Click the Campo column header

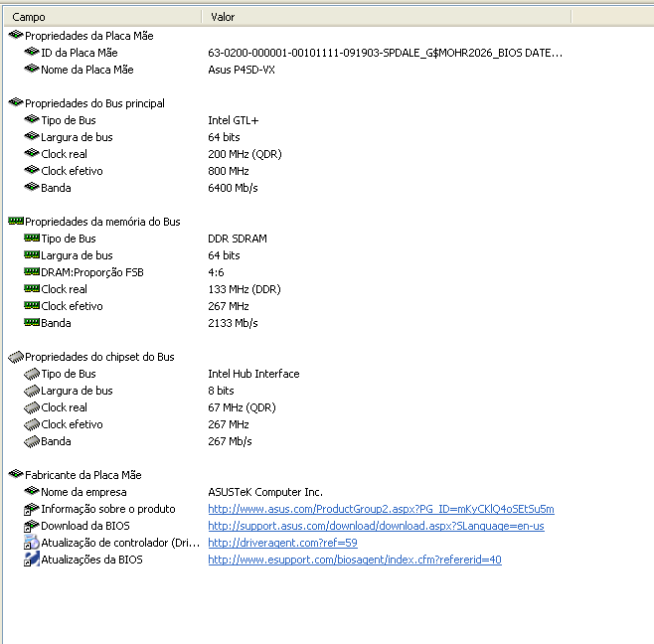point(102,17)
